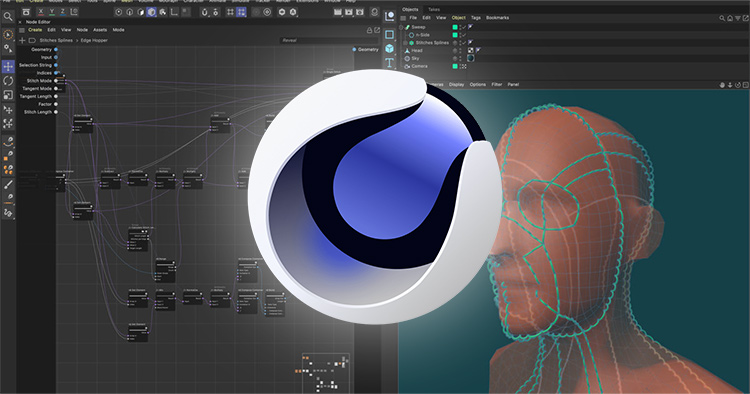Toggle the n-Side object's enable checkmark
The height and width of the screenshot is (394, 750).
[463, 35]
